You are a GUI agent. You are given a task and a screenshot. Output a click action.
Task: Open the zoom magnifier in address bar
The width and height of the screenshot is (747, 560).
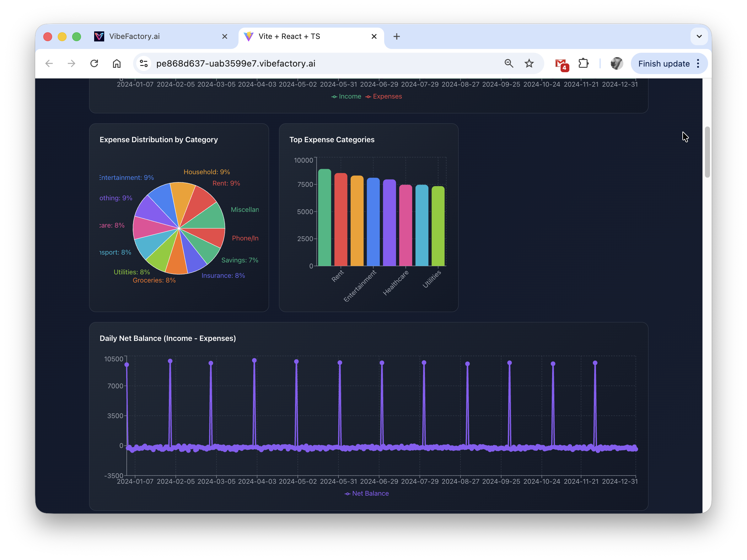(x=509, y=63)
